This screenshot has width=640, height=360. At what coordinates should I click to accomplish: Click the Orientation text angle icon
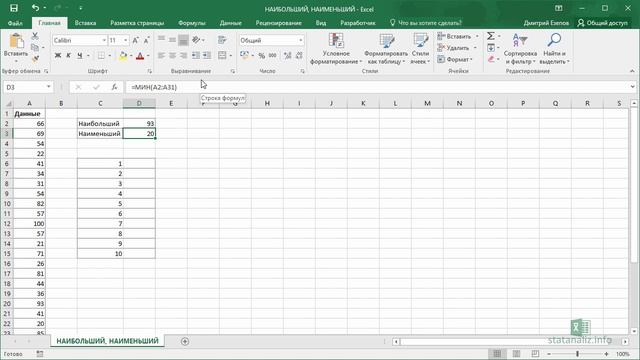196,40
